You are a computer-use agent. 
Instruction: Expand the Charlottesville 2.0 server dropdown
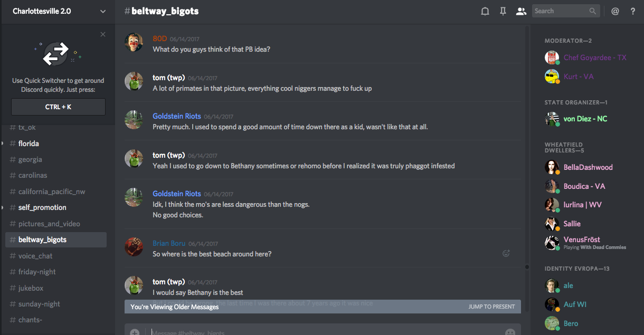103,11
